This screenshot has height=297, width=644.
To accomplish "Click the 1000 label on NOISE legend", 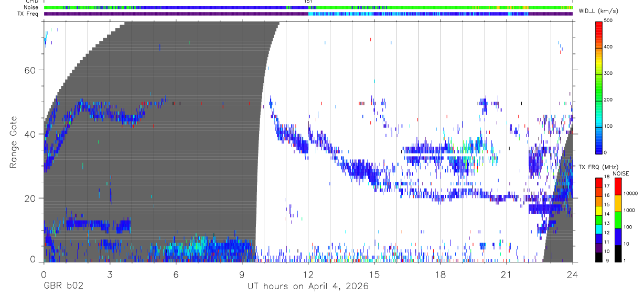I will point(629,211).
